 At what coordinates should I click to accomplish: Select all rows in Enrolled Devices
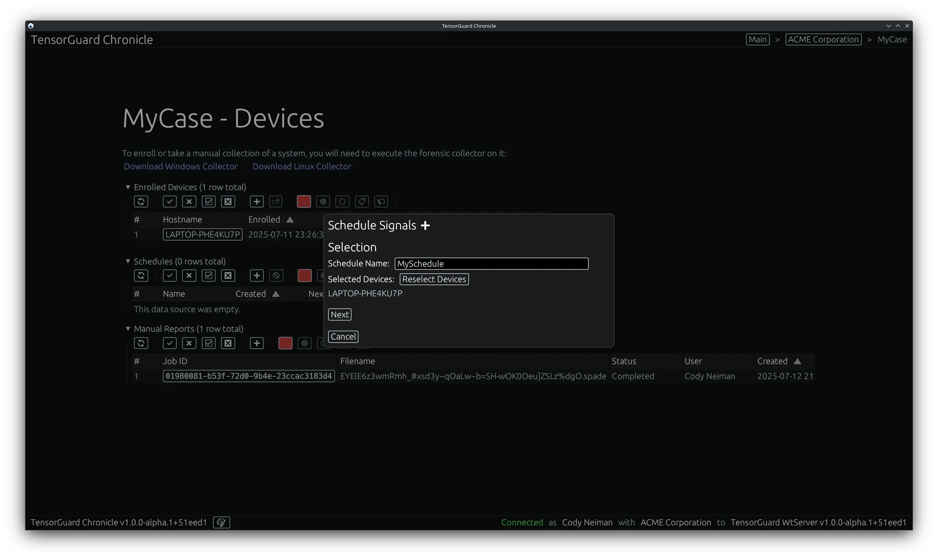click(209, 201)
